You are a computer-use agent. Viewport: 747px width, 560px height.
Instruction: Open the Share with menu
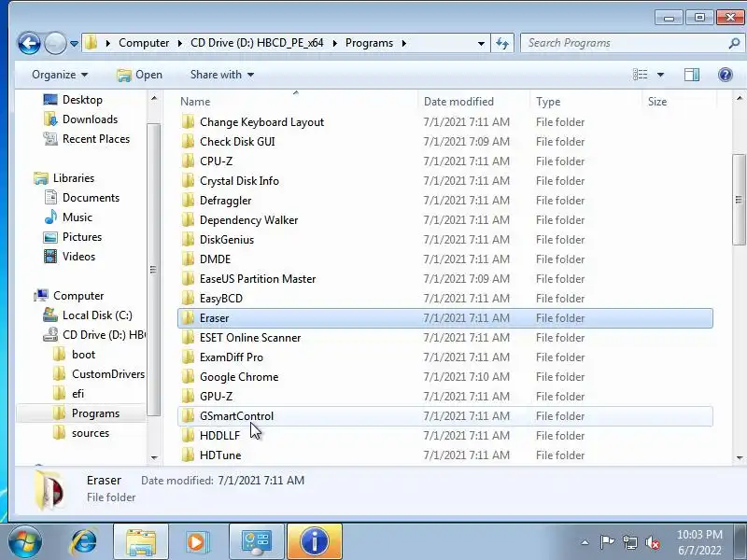(x=222, y=75)
